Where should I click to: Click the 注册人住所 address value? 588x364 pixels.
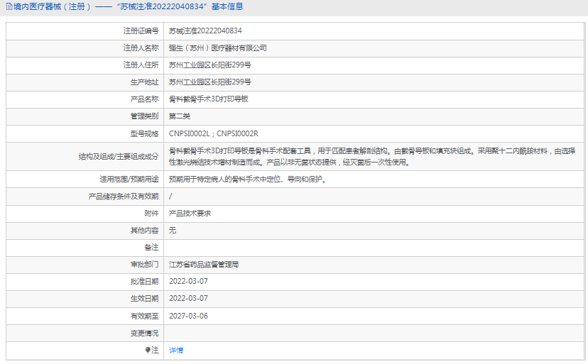209,65
